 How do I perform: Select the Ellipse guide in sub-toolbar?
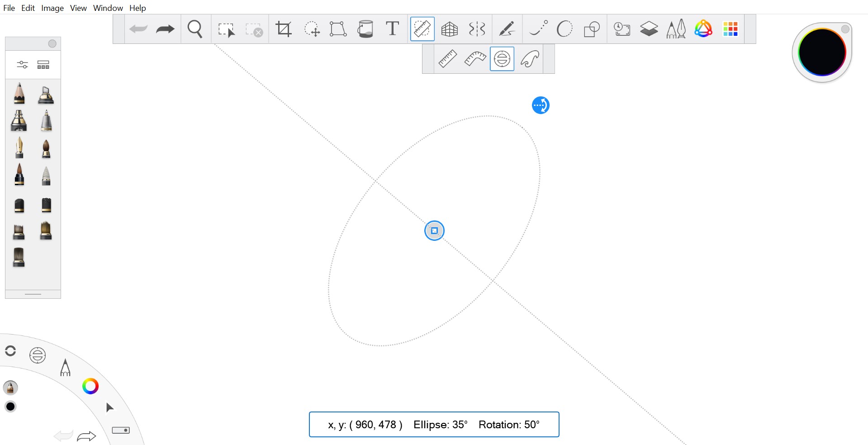pyautogui.click(x=502, y=59)
